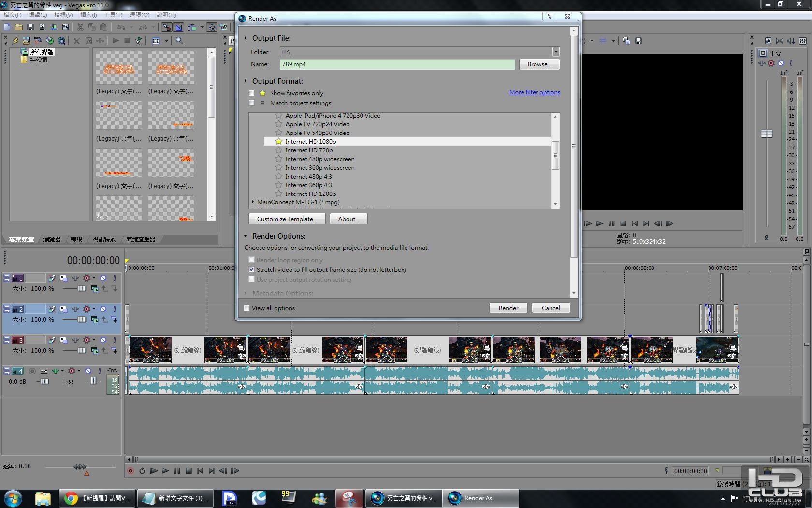
Task: Click the Browse... button
Action: (539, 64)
